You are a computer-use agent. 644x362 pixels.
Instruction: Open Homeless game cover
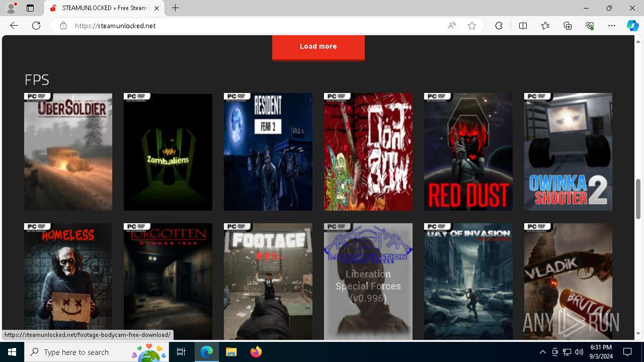pyautogui.click(x=68, y=282)
